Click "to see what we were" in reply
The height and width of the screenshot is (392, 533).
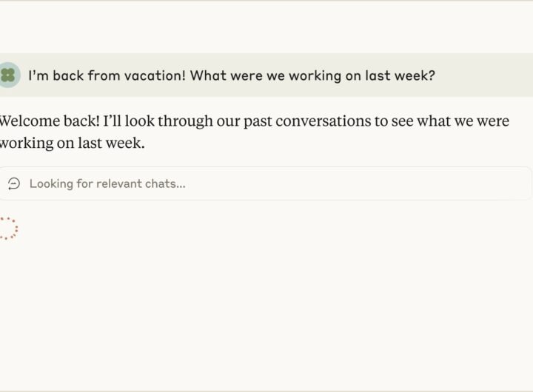pyautogui.click(x=442, y=121)
